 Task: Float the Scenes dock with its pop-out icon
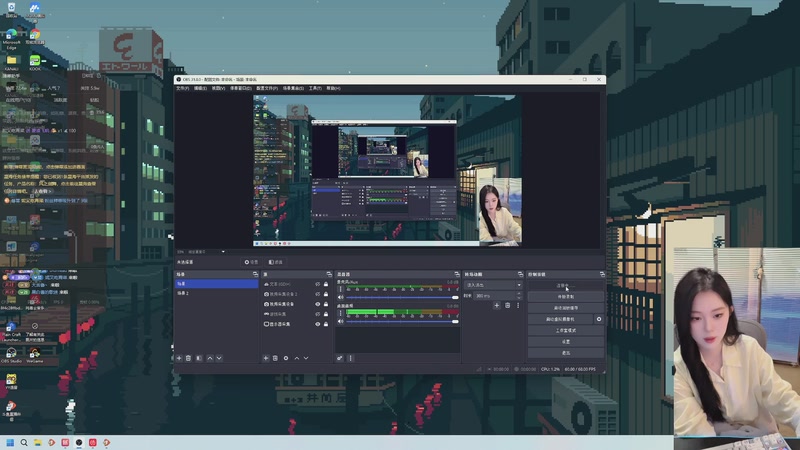tap(255, 274)
